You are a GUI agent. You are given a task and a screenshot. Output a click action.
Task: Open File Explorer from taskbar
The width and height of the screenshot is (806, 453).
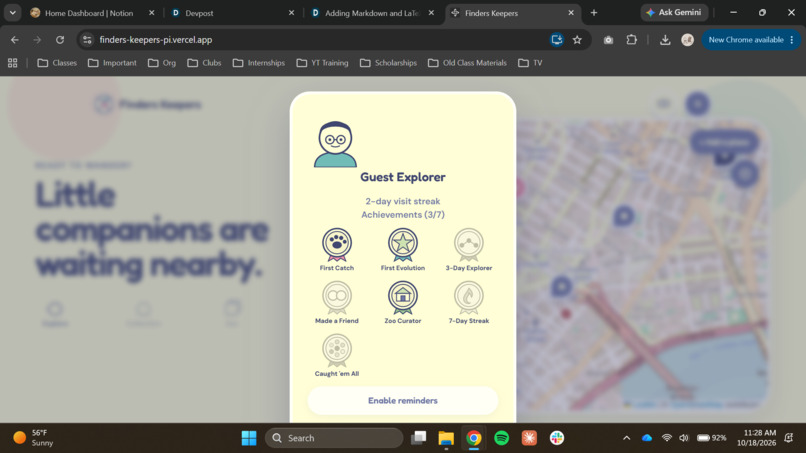pos(446,438)
